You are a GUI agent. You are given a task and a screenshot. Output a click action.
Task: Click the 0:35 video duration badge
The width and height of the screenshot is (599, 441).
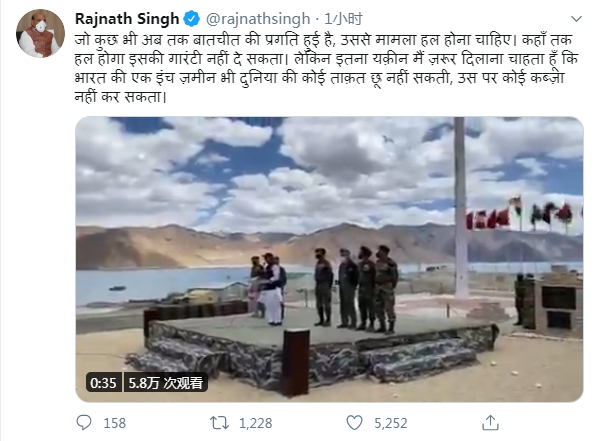104,383
